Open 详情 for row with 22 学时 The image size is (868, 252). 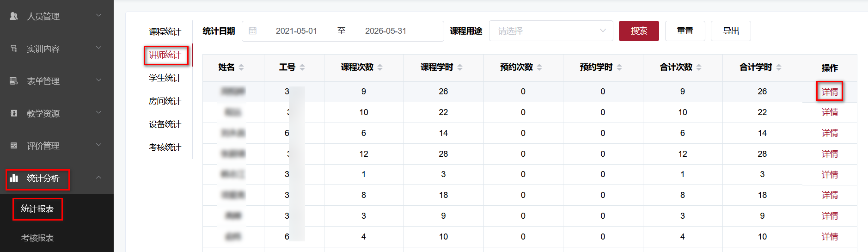click(x=830, y=112)
